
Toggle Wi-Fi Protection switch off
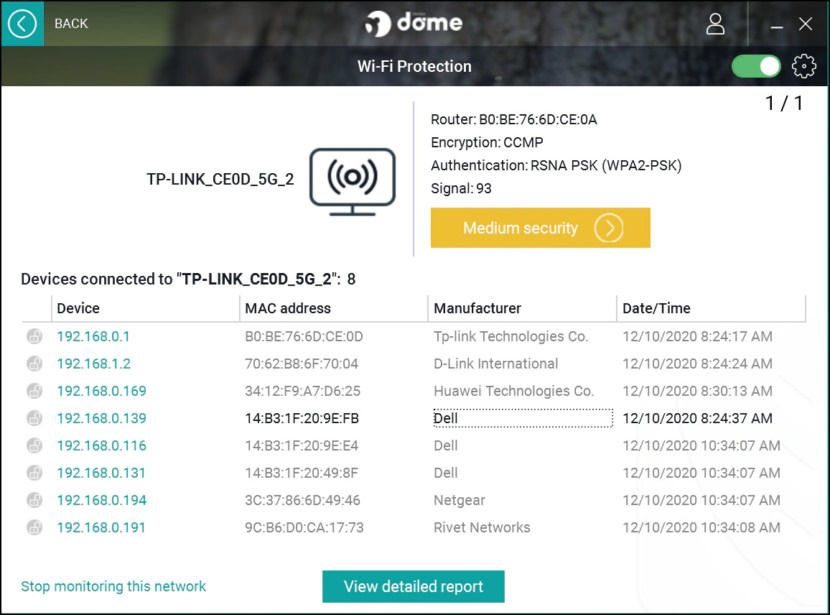756,67
